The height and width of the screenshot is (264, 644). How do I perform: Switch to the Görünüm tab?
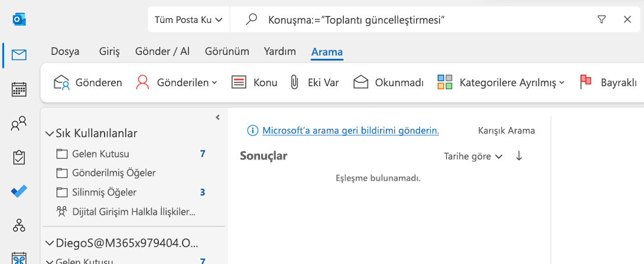(x=227, y=51)
